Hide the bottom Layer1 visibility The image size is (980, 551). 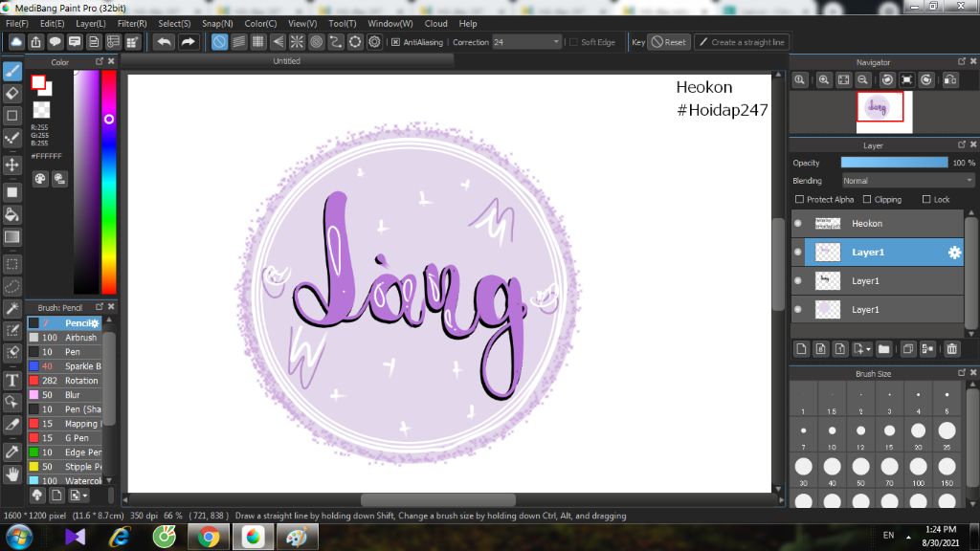[798, 309]
